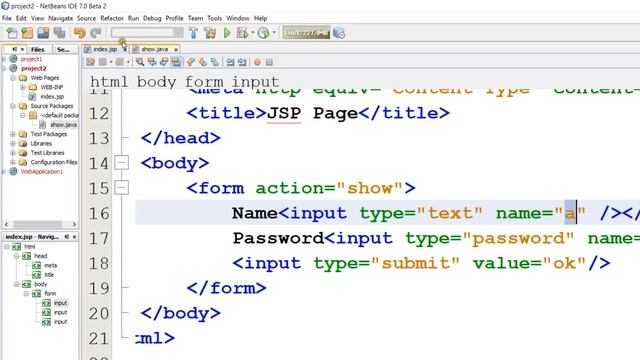Image resolution: width=640 pixels, height=360 pixels.
Task: Click Start Macro Recording red icon
Action: [257, 62]
